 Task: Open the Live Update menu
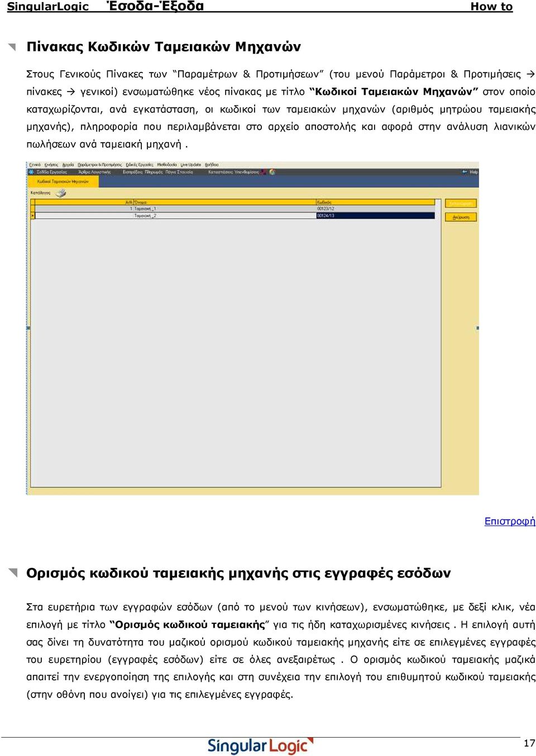pyautogui.click(x=190, y=165)
